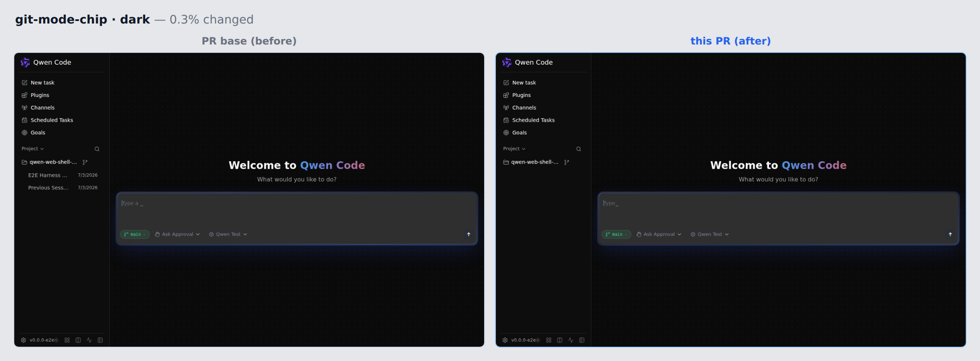
Task: Click Qwen Code logo in before panel
Action: [x=25, y=62]
